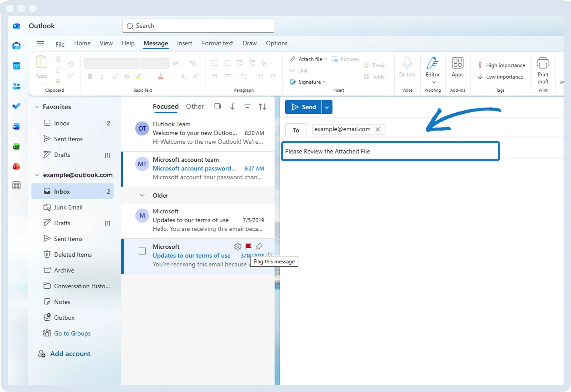Click the Print draft icon
Screen dimensions: 571x392
(543, 63)
